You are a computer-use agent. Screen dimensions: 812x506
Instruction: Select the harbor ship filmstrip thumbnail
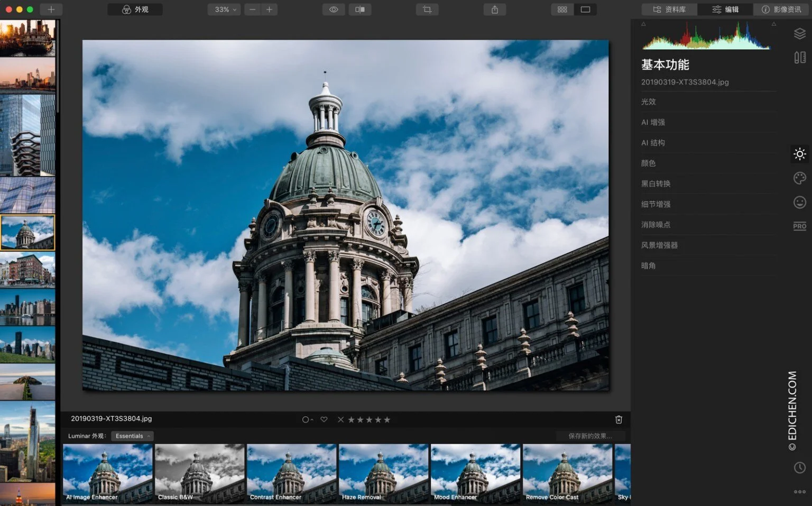pos(27,38)
